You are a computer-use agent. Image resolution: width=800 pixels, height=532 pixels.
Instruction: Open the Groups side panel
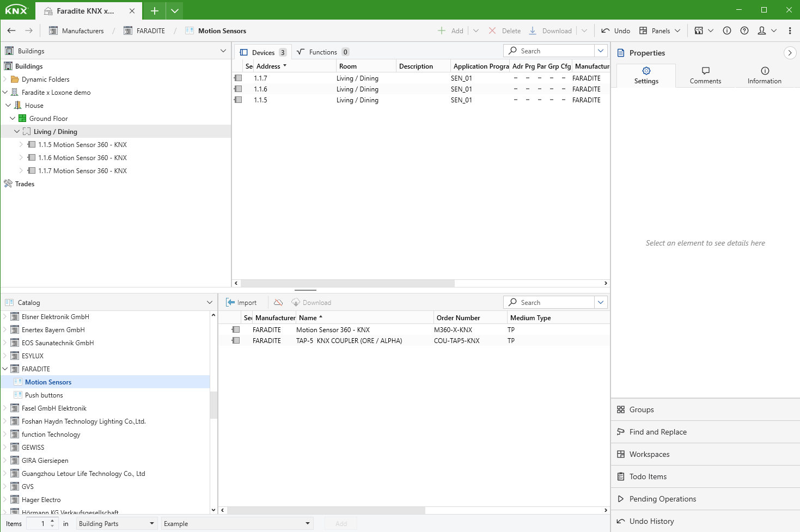coord(705,409)
